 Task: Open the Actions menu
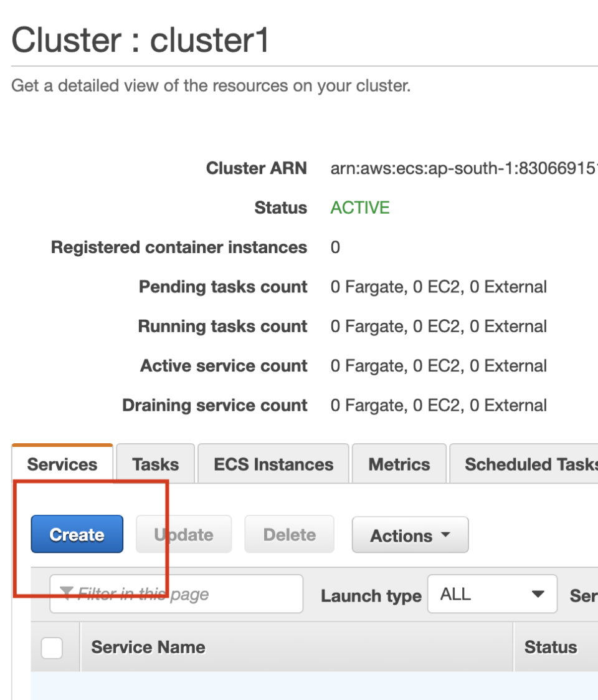click(x=410, y=534)
